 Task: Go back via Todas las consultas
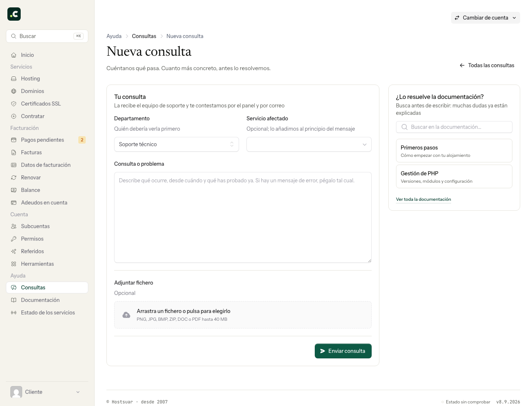[487, 65]
